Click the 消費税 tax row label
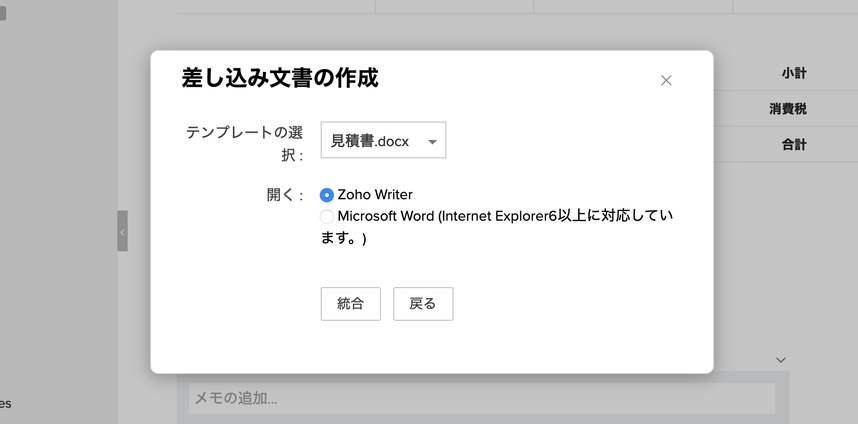858x424 pixels. click(x=787, y=109)
